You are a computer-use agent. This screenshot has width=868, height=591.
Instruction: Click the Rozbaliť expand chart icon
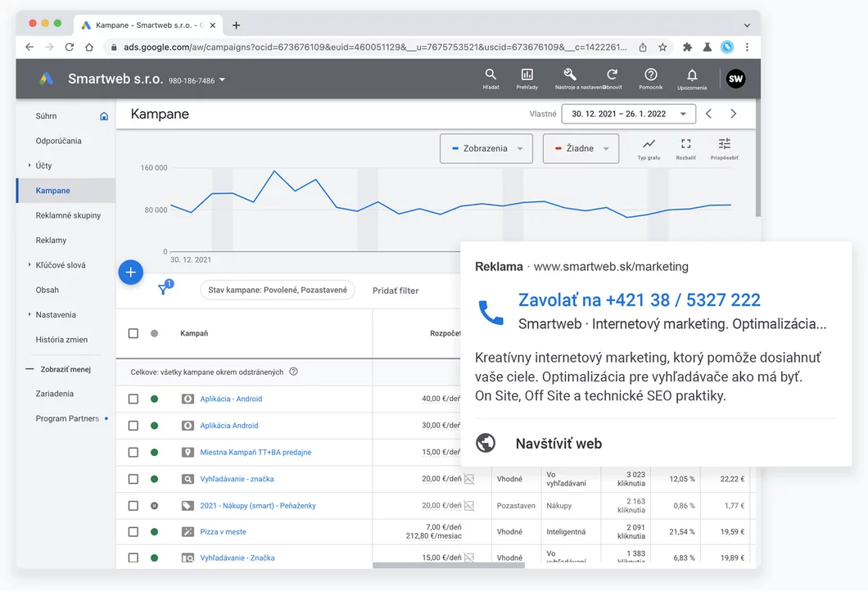tap(686, 144)
